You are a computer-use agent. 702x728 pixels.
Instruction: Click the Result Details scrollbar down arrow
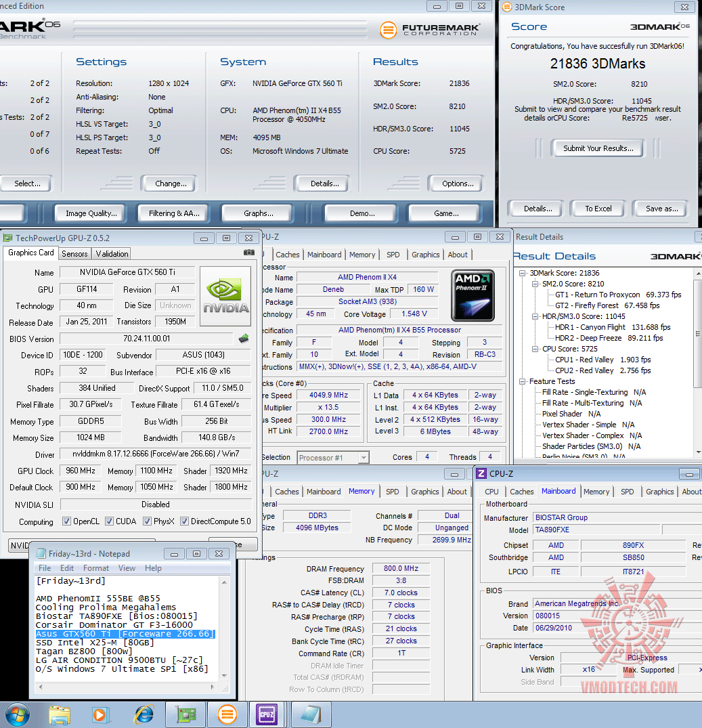click(698, 452)
